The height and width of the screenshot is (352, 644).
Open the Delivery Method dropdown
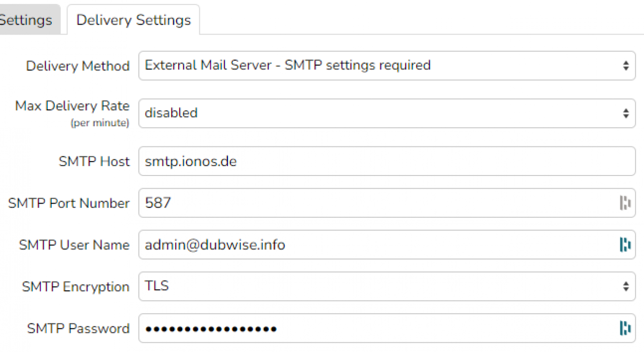tap(386, 65)
